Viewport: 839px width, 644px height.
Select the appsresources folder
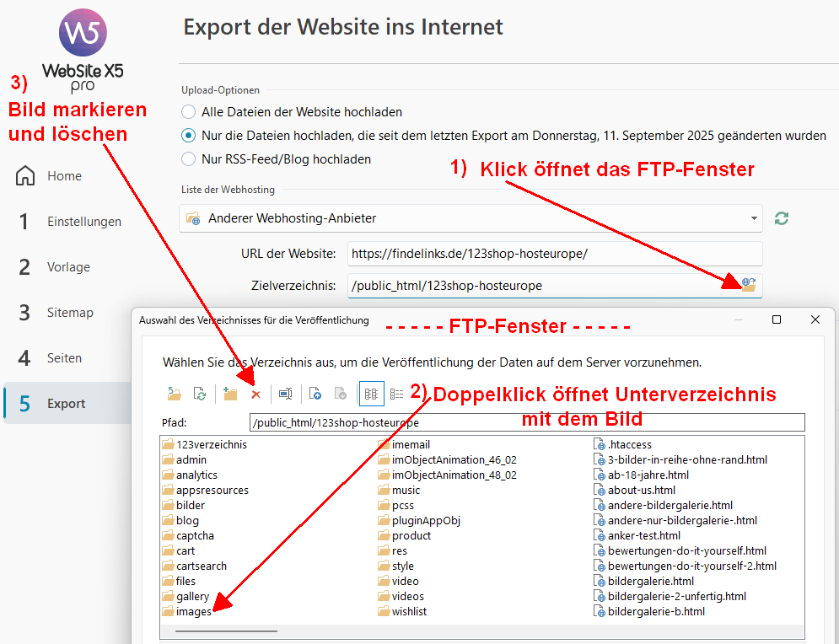(x=206, y=490)
